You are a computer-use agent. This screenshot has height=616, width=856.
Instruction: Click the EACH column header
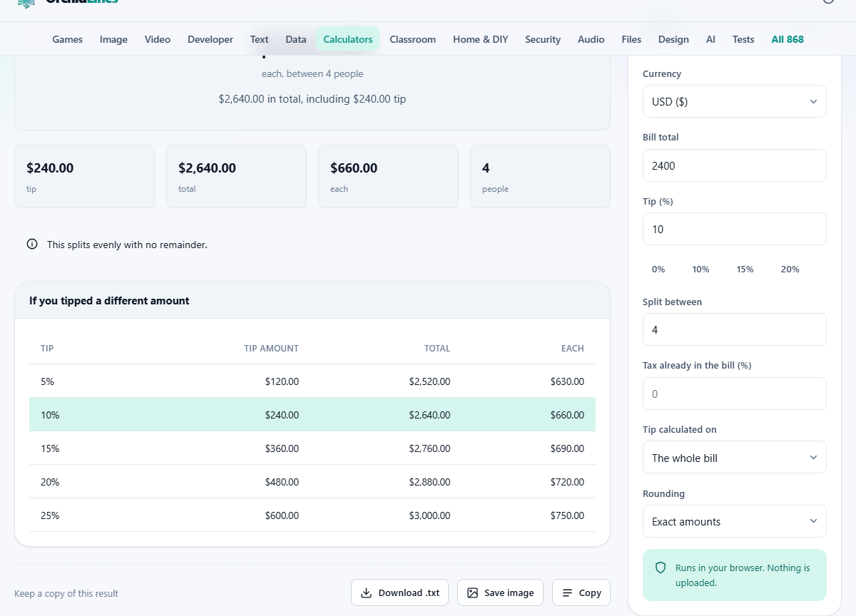click(573, 349)
